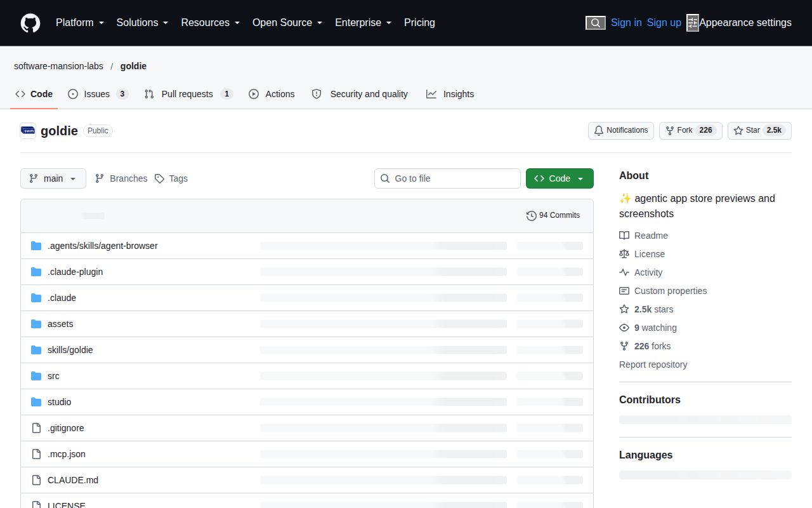Viewport: 812px width, 508px height.
Task: Click the goldie repository avatar icon
Action: pyautogui.click(x=28, y=131)
